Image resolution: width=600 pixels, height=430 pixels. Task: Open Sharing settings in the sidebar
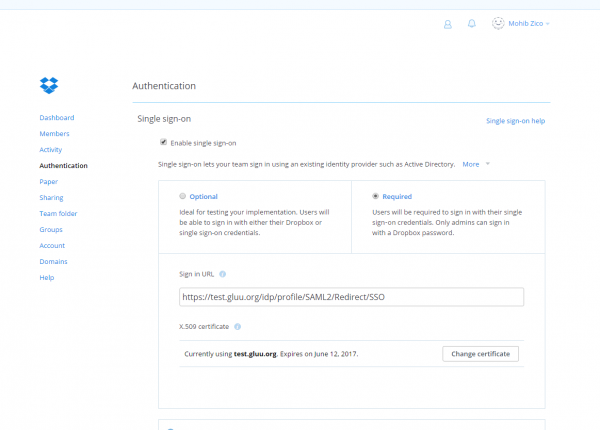(51, 198)
